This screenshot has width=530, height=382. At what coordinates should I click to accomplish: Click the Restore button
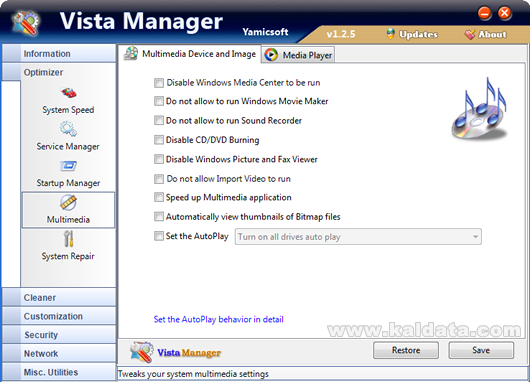pyautogui.click(x=406, y=350)
